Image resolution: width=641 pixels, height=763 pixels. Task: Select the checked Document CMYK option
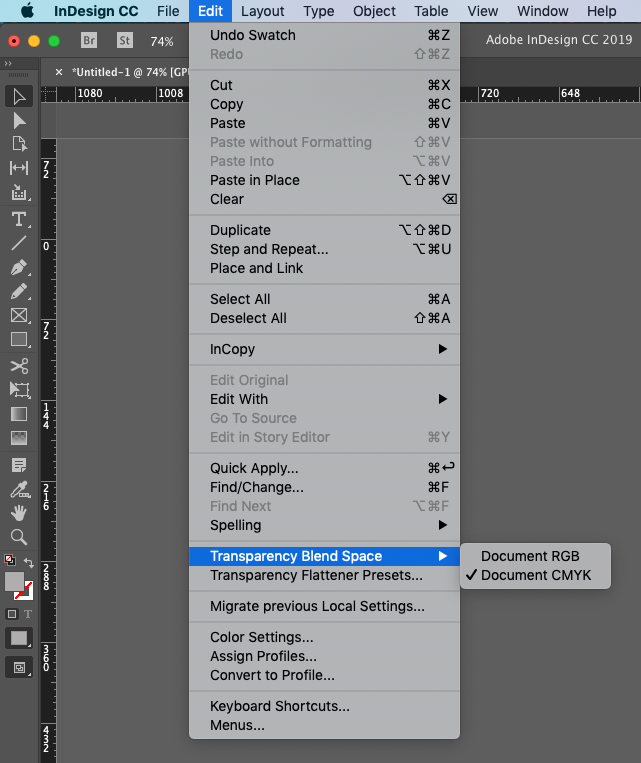coord(536,575)
